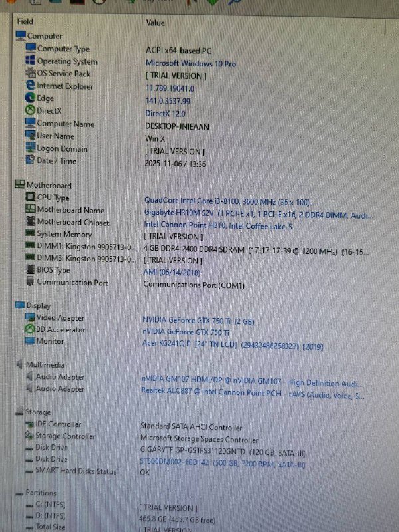Click the Computer group monitor icon
This screenshot has height=532, width=399.
click(x=21, y=35)
